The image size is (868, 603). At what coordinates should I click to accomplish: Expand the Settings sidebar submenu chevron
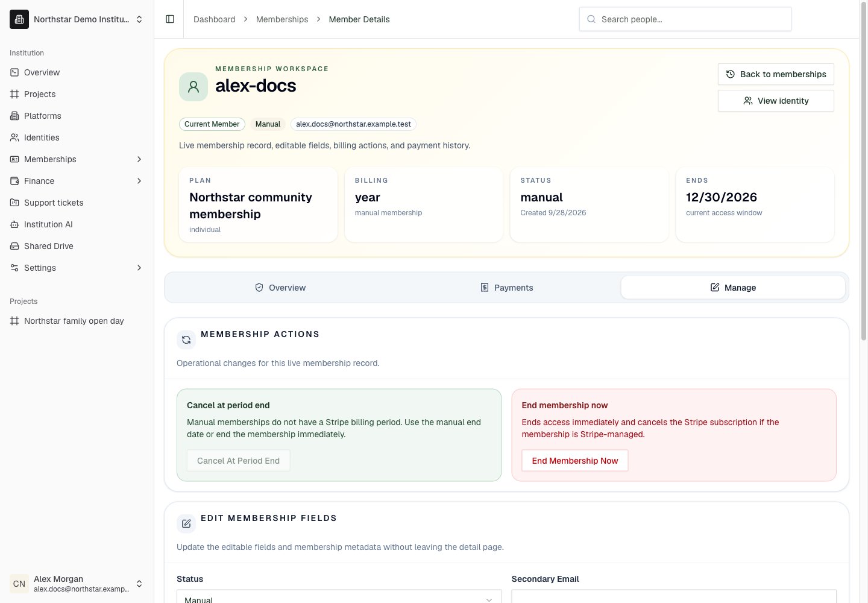[x=139, y=268]
